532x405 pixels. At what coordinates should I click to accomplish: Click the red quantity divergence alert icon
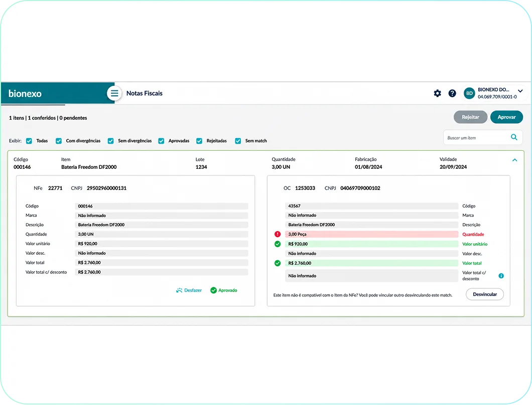tap(278, 234)
